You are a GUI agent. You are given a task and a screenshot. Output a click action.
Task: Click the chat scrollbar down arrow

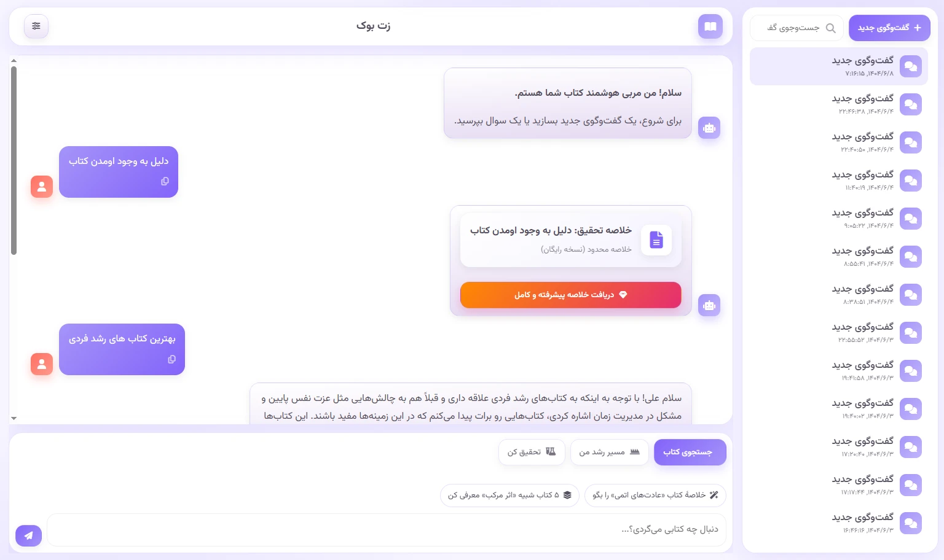point(14,418)
